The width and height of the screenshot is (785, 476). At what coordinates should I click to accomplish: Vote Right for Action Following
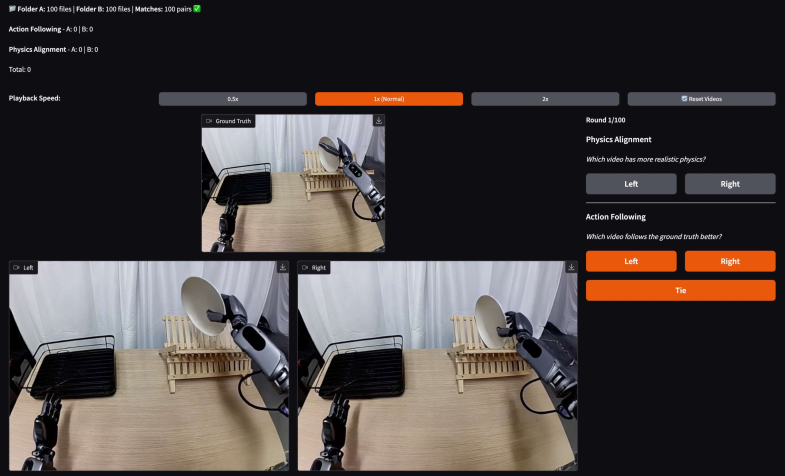[730, 261]
